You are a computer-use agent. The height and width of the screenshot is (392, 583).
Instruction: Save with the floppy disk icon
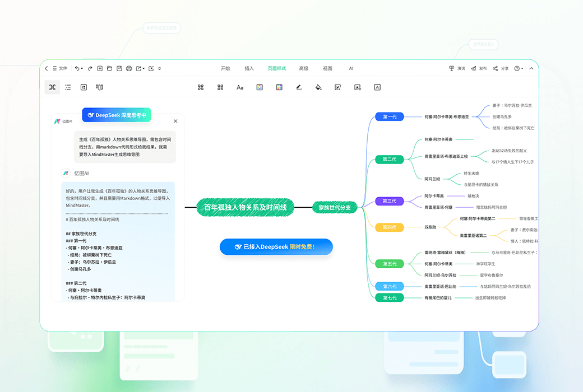point(119,68)
